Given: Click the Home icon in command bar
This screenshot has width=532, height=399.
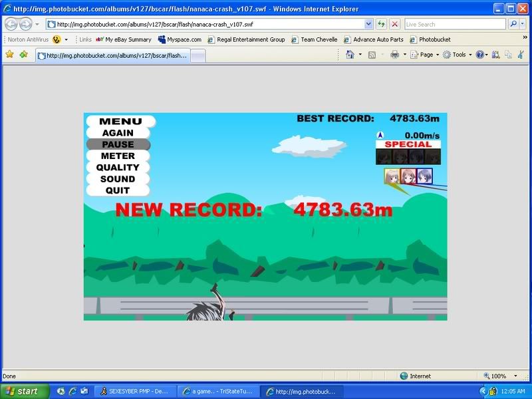Looking at the screenshot, I should pyautogui.click(x=350, y=55).
